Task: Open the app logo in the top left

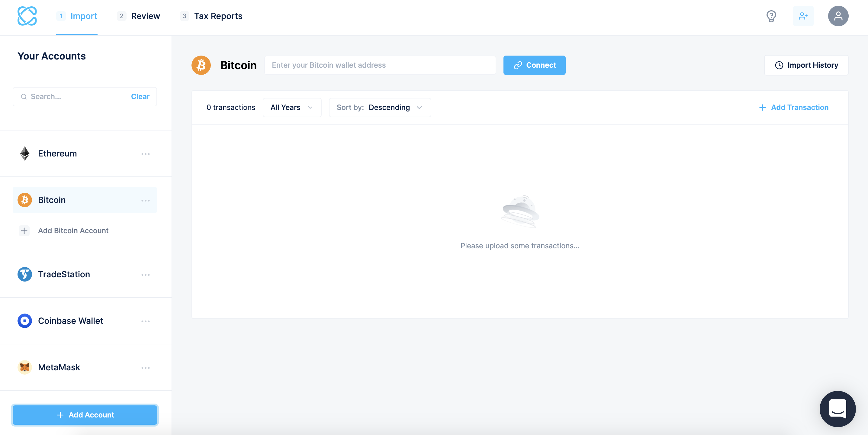Action: coord(27,16)
